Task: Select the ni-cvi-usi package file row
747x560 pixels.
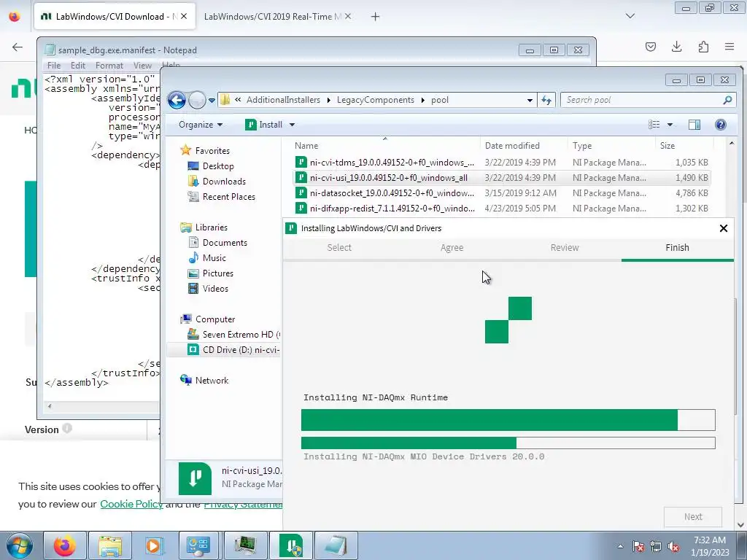Action: [x=501, y=178]
